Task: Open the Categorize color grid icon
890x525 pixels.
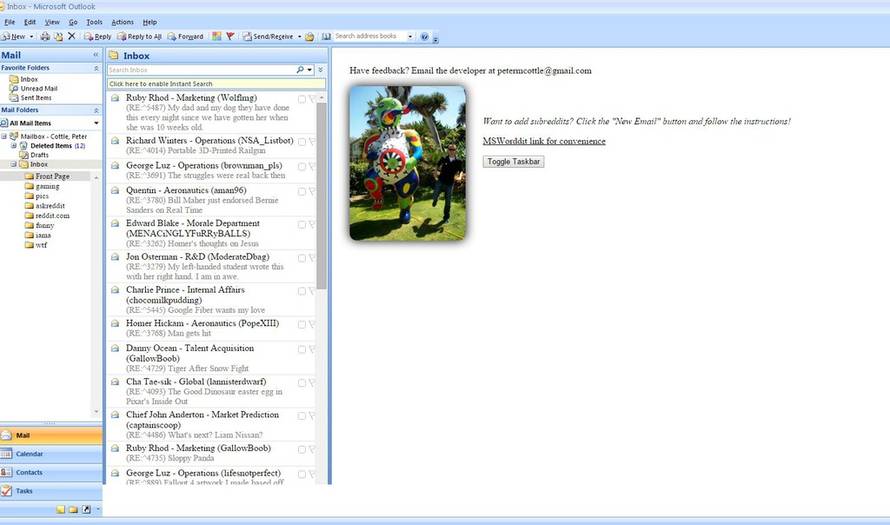Action: (216, 36)
